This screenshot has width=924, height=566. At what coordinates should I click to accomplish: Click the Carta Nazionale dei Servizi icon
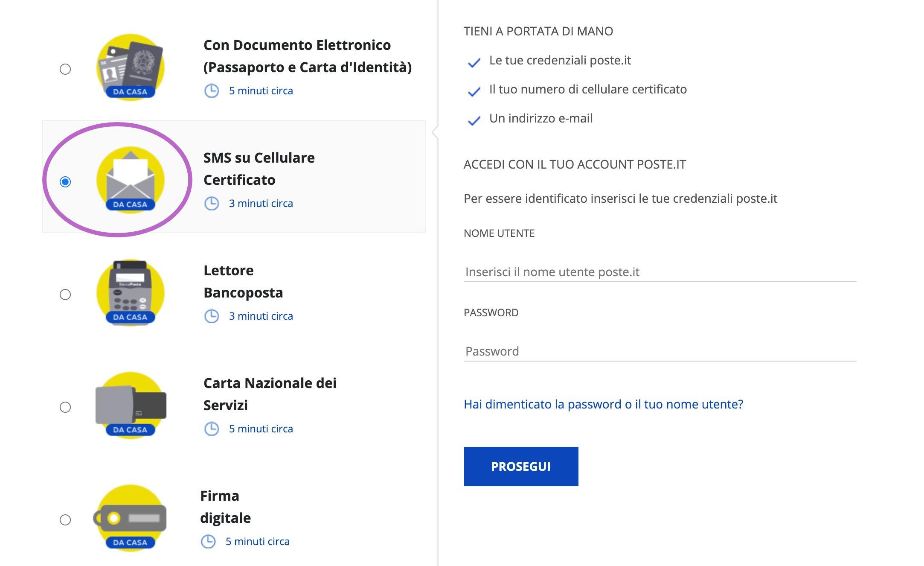tap(130, 406)
